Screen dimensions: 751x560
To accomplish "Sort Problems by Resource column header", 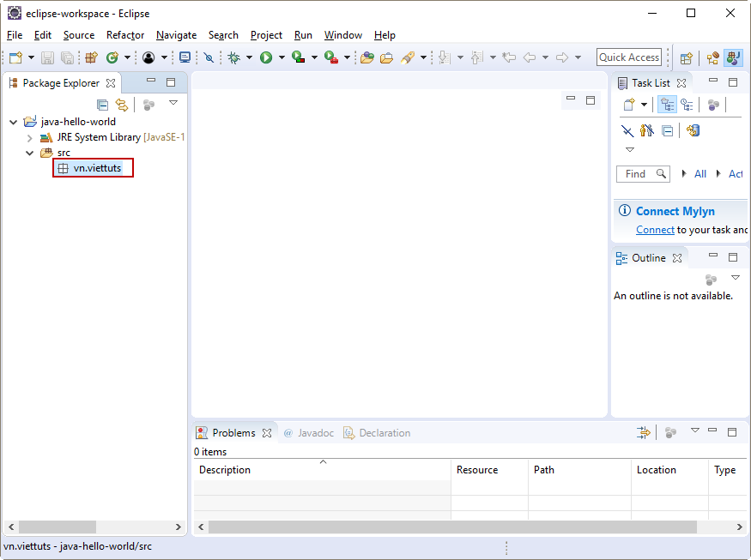I will pyautogui.click(x=489, y=470).
